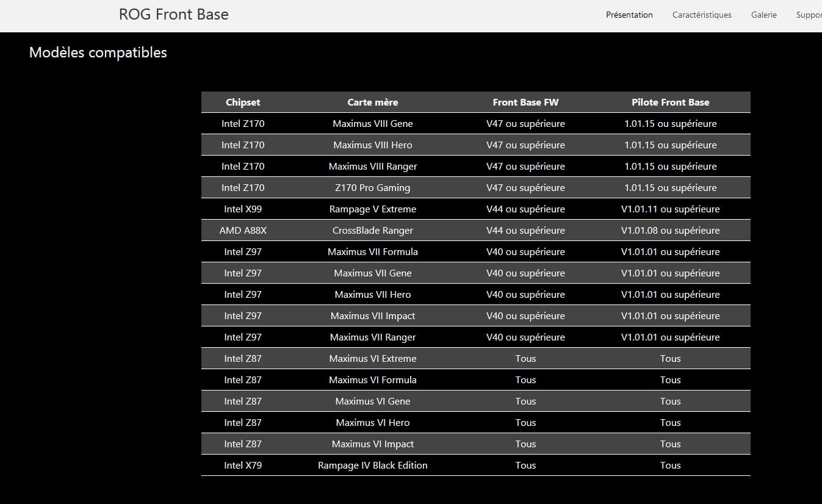Click the Intel X99 chipset cell
The width and height of the screenshot is (822, 504).
click(x=243, y=209)
